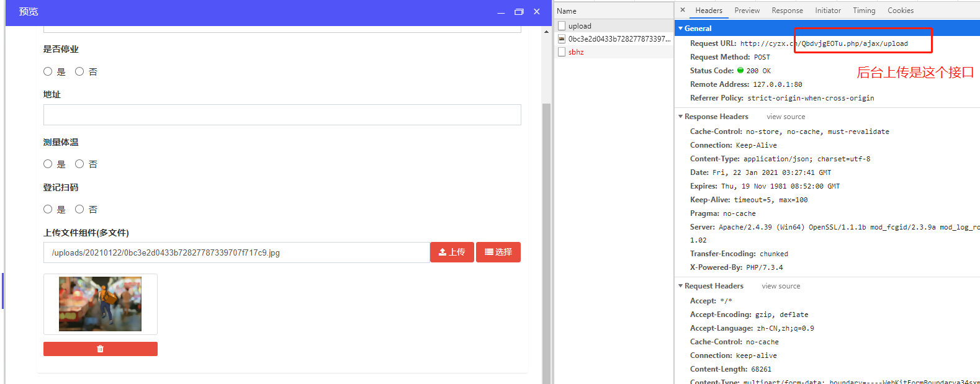Viewport: 980px width, 384px height.
Task: Select 否 for 是否停业
Action: 79,71
